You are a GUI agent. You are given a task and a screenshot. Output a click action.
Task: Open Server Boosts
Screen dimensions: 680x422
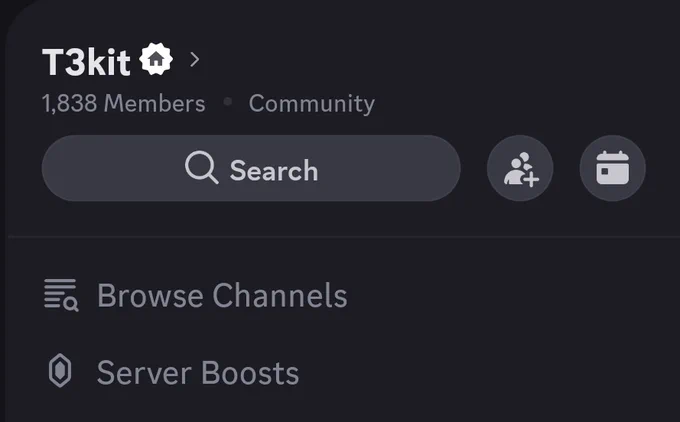coord(172,372)
